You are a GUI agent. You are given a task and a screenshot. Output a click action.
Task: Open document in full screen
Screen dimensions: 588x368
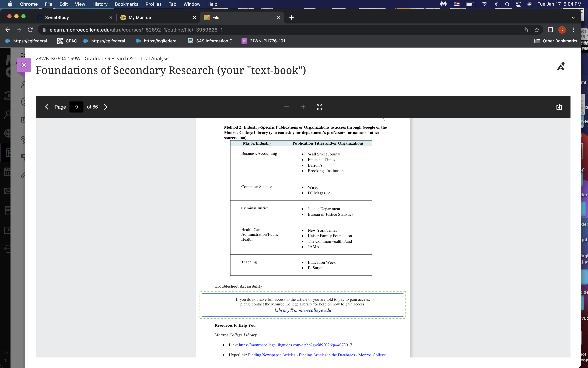click(x=320, y=107)
